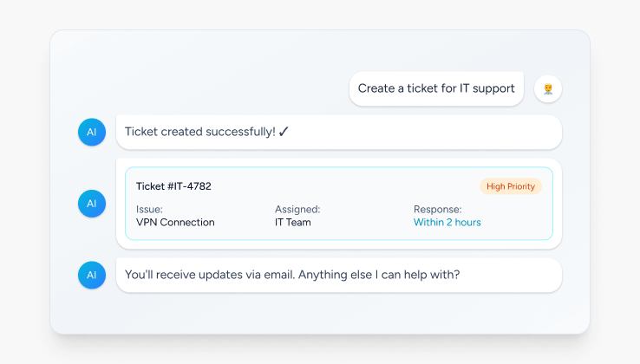Select the 'VPN Connection' issue value
640x364 pixels.
[175, 223]
